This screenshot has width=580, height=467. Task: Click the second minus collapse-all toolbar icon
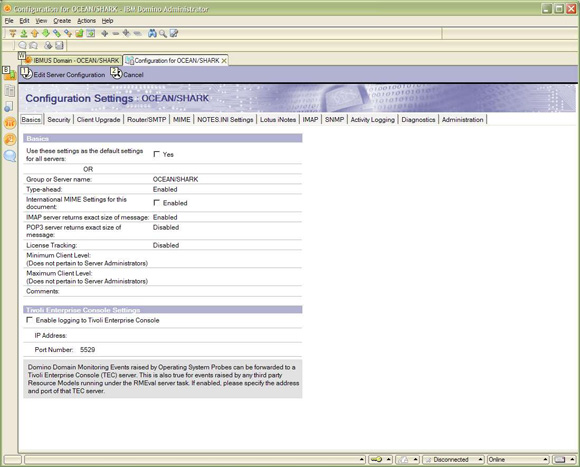(x=137, y=34)
